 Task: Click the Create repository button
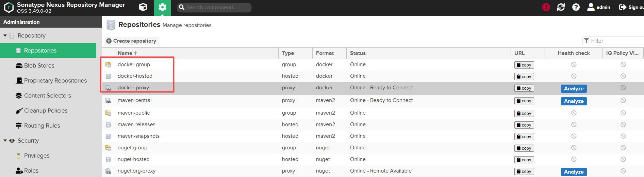[x=132, y=41]
